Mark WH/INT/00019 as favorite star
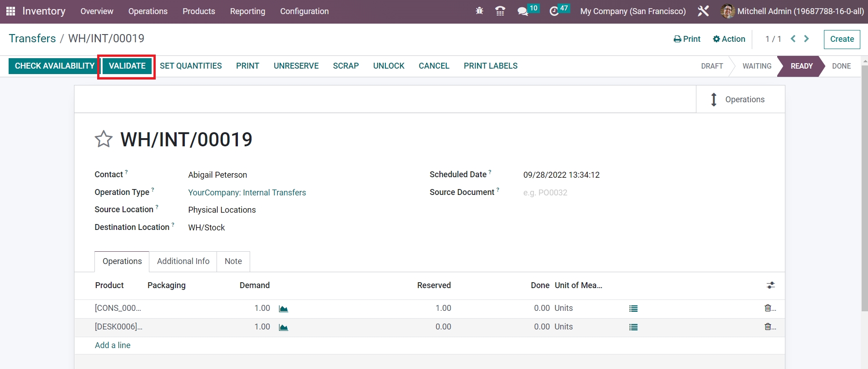Viewport: 868px width, 369px height. coord(104,139)
